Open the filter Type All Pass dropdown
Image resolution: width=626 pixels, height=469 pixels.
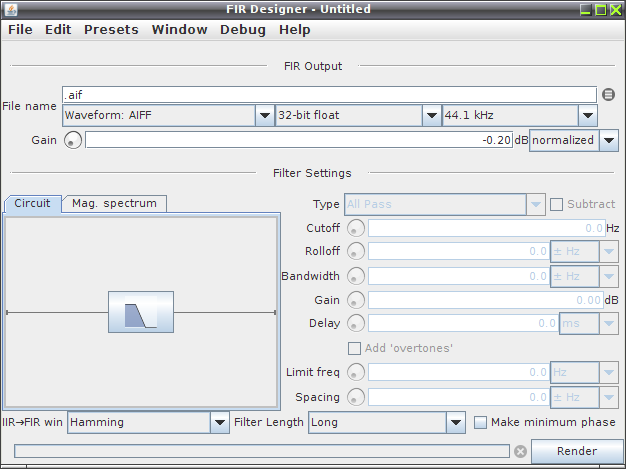445,204
